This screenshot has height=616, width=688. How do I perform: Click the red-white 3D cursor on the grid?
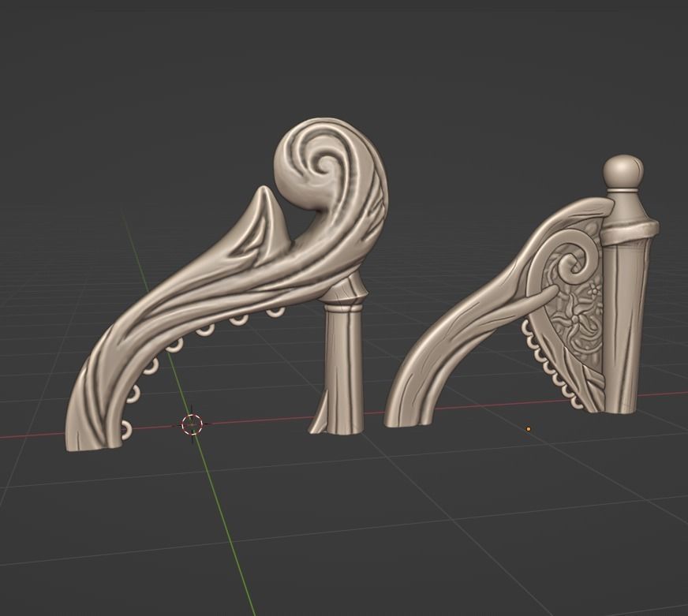coord(193,424)
